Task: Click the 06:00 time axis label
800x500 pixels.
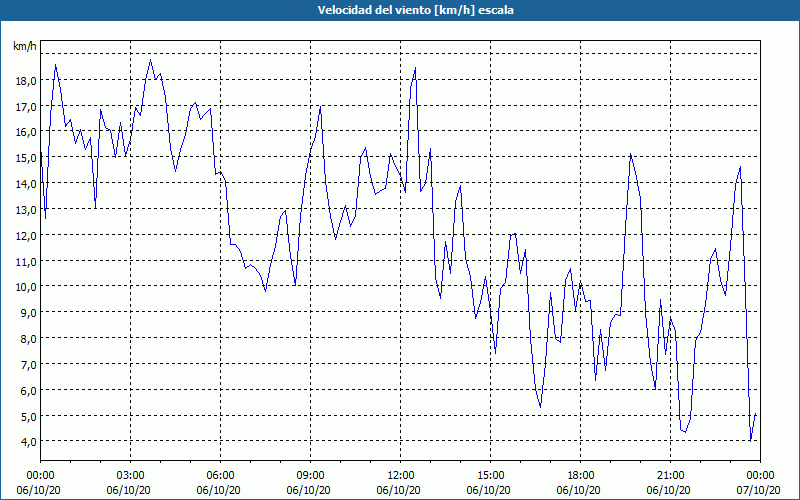Action: pos(220,476)
